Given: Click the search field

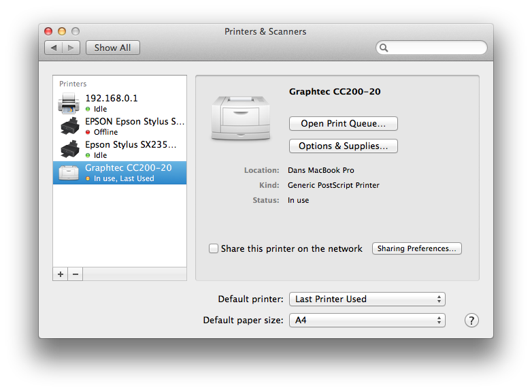Looking at the screenshot, I should point(431,48).
